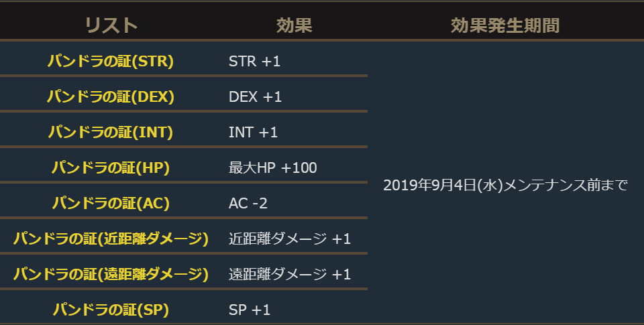Select the SP +1 effect cell
The image size is (644, 325).
249,310
